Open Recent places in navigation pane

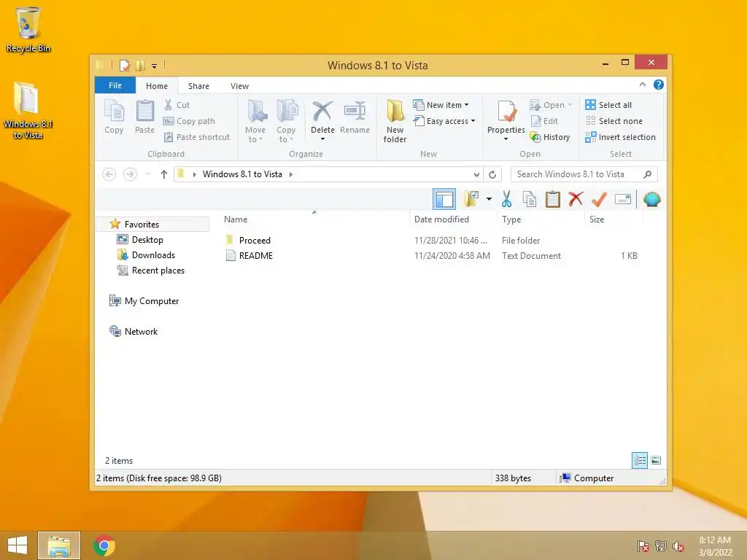(151, 270)
